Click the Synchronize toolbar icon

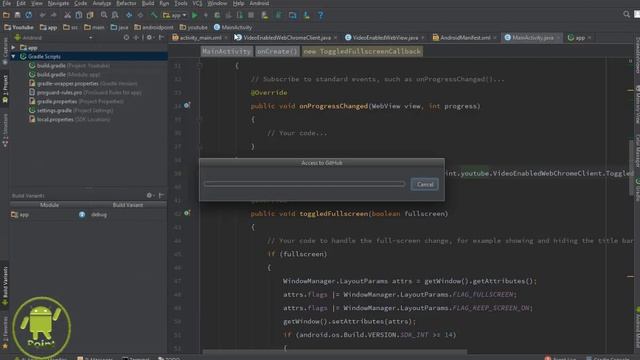[x=29, y=15]
